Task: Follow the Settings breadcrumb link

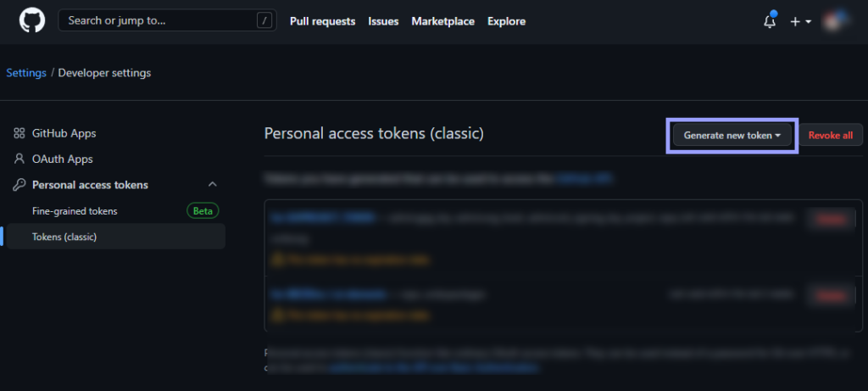Action: (26, 73)
